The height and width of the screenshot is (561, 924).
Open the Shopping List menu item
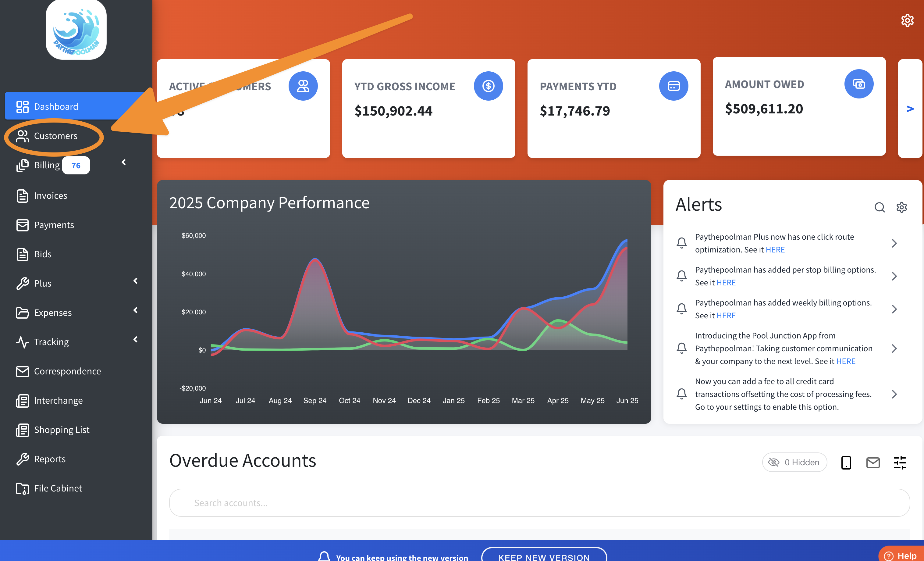[62, 430]
